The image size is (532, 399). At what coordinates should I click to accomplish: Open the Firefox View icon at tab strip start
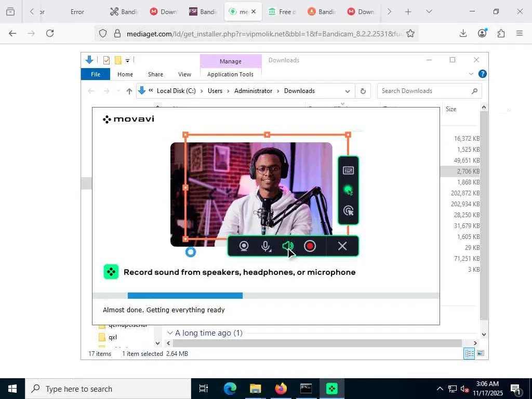coord(10,11)
